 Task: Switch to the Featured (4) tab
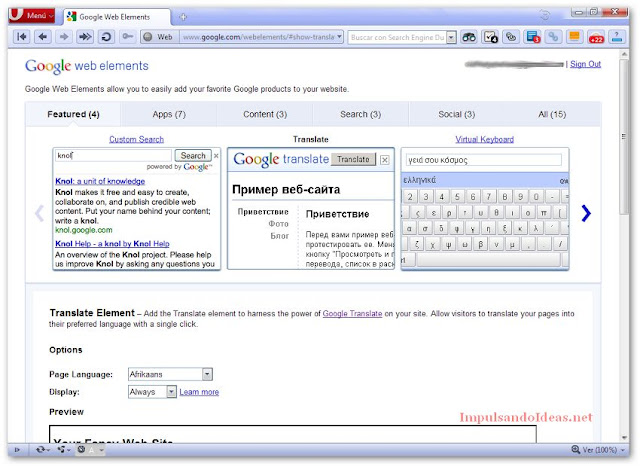click(x=73, y=114)
